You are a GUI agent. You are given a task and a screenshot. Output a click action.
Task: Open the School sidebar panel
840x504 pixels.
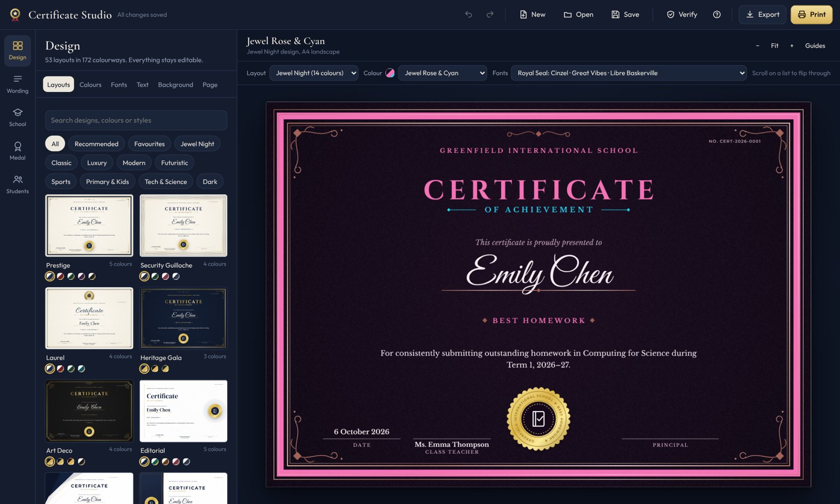point(17,118)
